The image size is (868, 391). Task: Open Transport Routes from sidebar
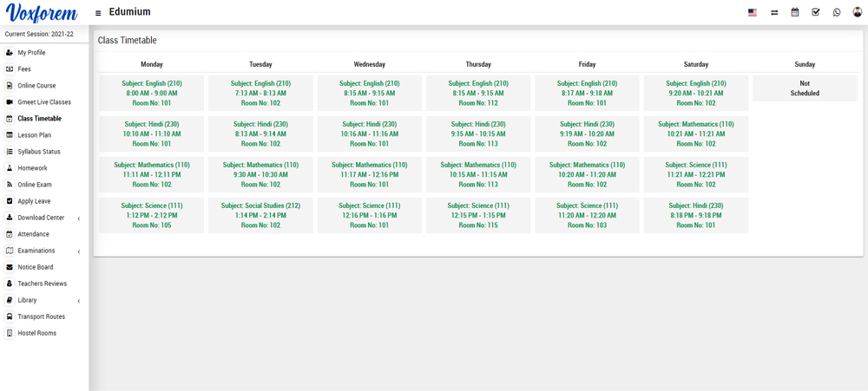tap(41, 316)
